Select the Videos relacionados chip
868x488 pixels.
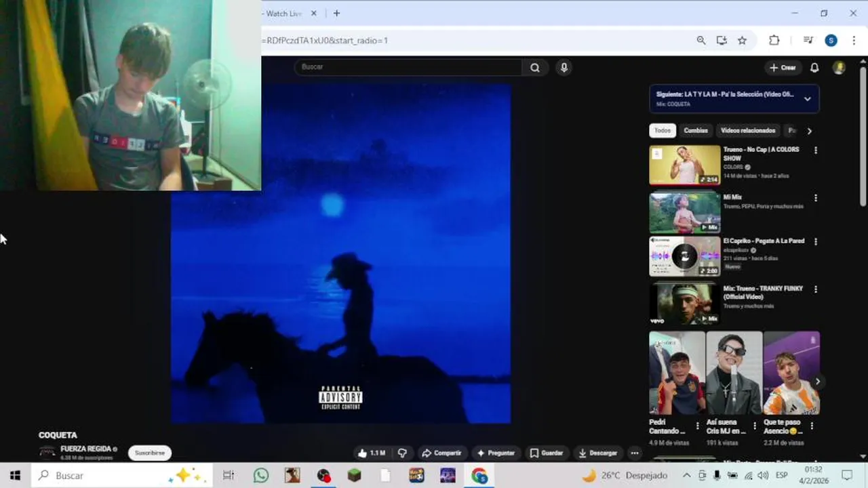(748, 131)
